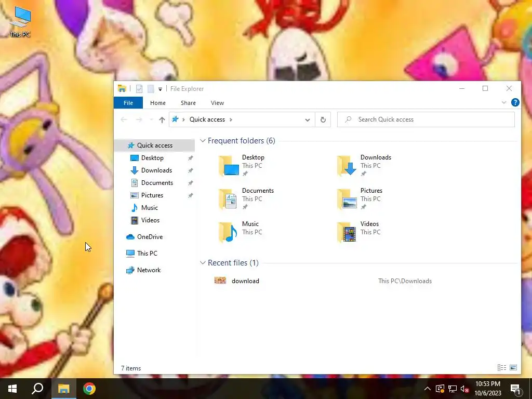The width and height of the screenshot is (532, 399).
Task: Launch Google Chrome from taskbar
Action: point(89,389)
